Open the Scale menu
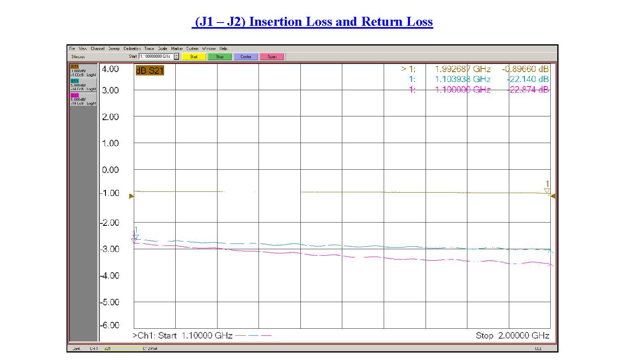The width and height of the screenshot is (641, 364). (x=163, y=48)
